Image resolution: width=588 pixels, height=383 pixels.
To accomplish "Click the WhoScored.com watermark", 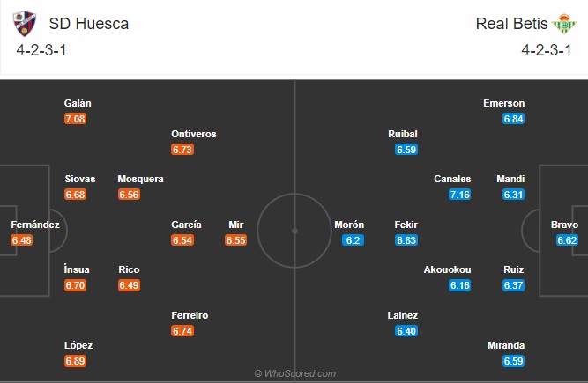I will coord(294,373).
